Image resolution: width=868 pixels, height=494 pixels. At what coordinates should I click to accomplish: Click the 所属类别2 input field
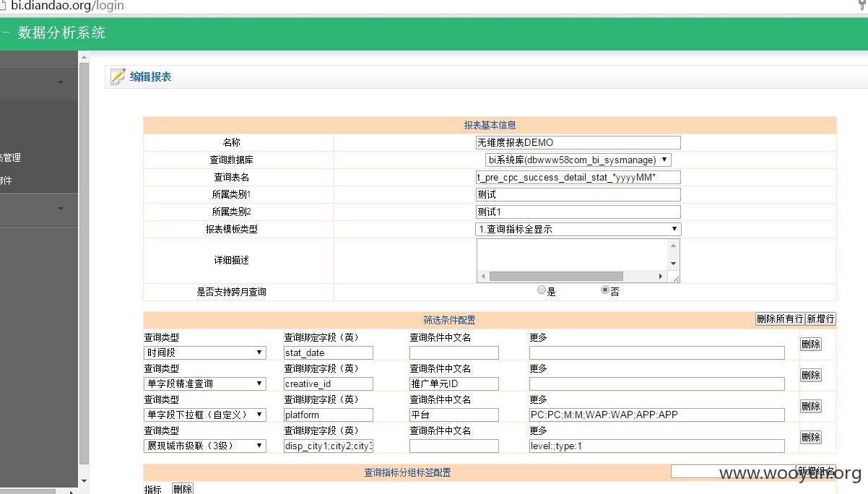pyautogui.click(x=578, y=212)
